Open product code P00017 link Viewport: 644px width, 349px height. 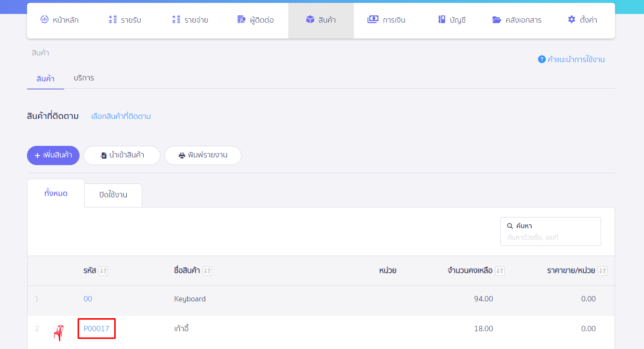(96, 329)
